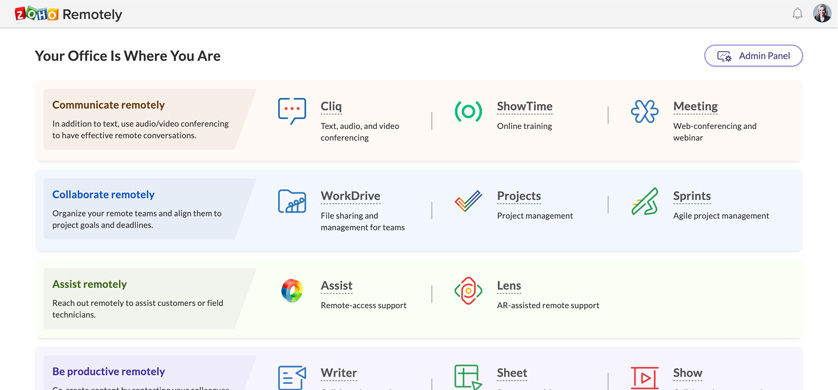The height and width of the screenshot is (390, 838).
Task: Open the Admin Panel button
Action: click(x=754, y=56)
